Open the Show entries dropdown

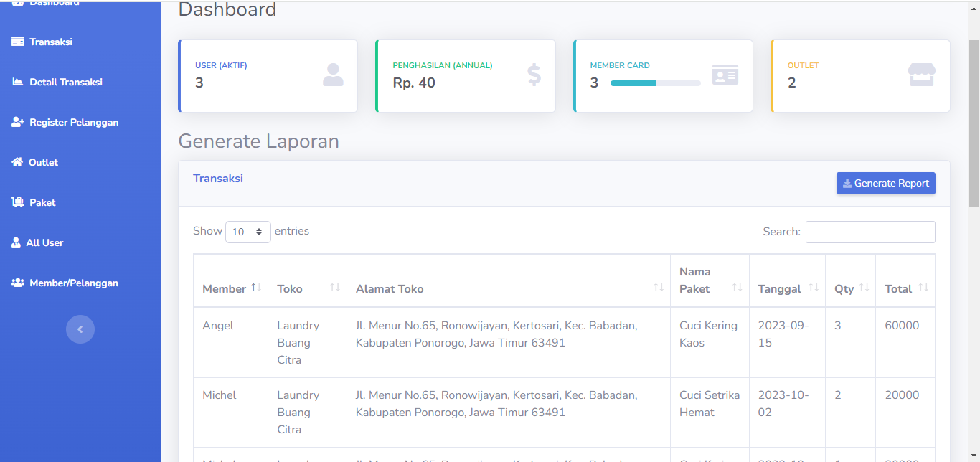248,232
